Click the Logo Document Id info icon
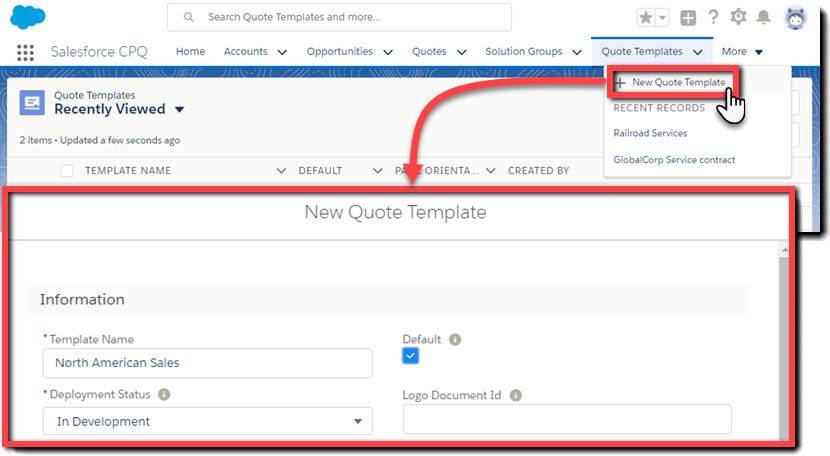Image resolution: width=830 pixels, height=456 pixels. pos(516,395)
